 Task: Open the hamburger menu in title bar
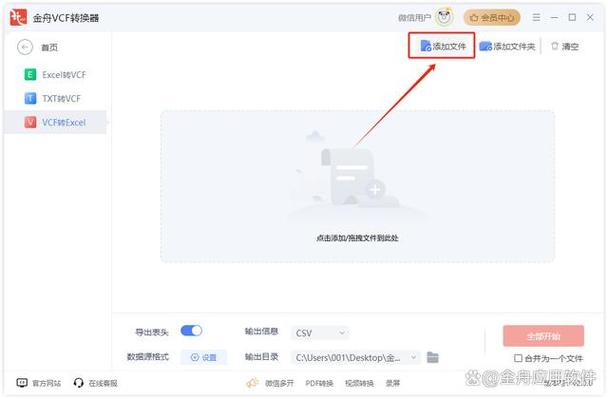(536, 17)
